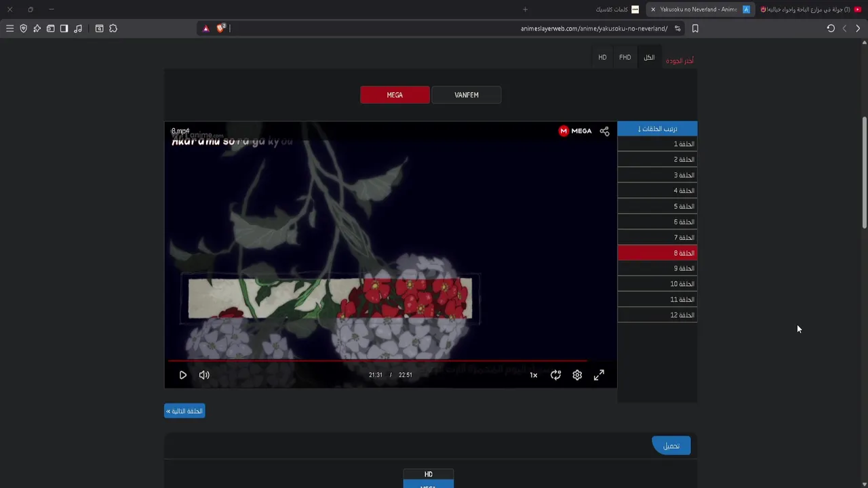Open episode الحلقة 7

tap(657, 237)
